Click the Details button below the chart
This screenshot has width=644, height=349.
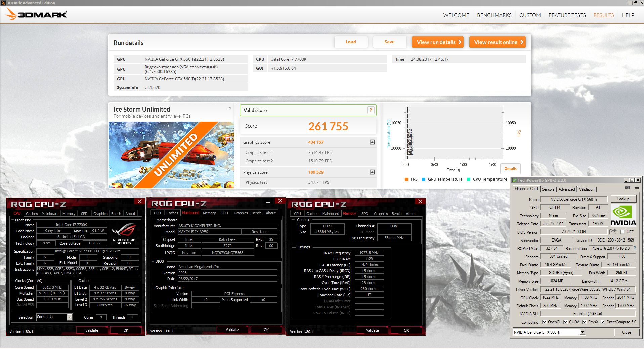[x=510, y=169]
